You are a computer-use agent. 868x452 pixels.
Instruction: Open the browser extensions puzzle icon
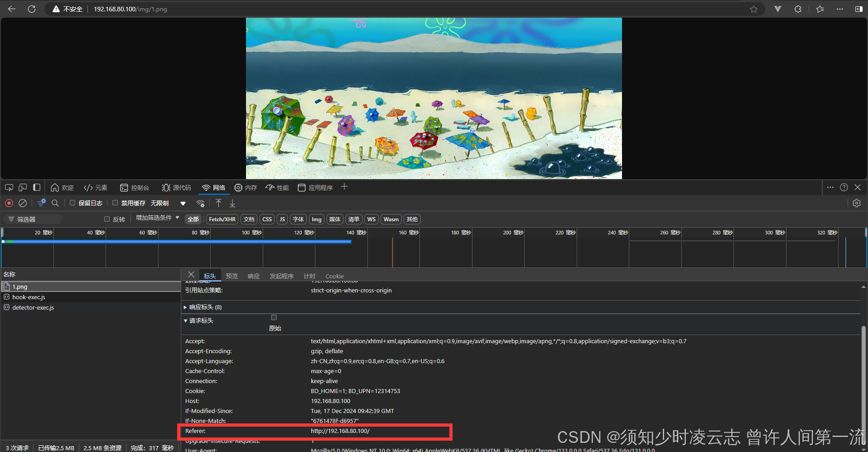point(798,9)
